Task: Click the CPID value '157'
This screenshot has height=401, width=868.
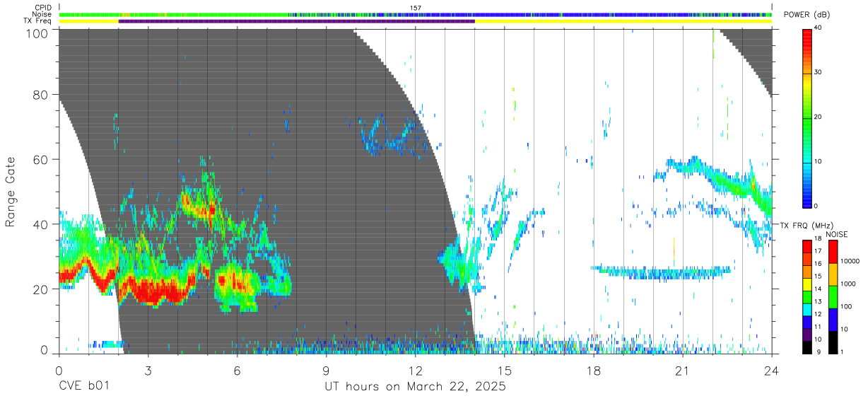Action: 416,8
